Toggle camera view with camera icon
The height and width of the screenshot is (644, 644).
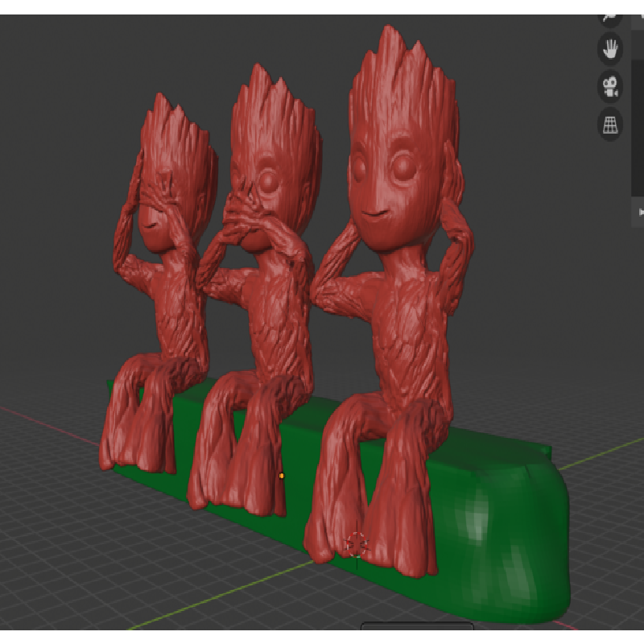tap(610, 86)
